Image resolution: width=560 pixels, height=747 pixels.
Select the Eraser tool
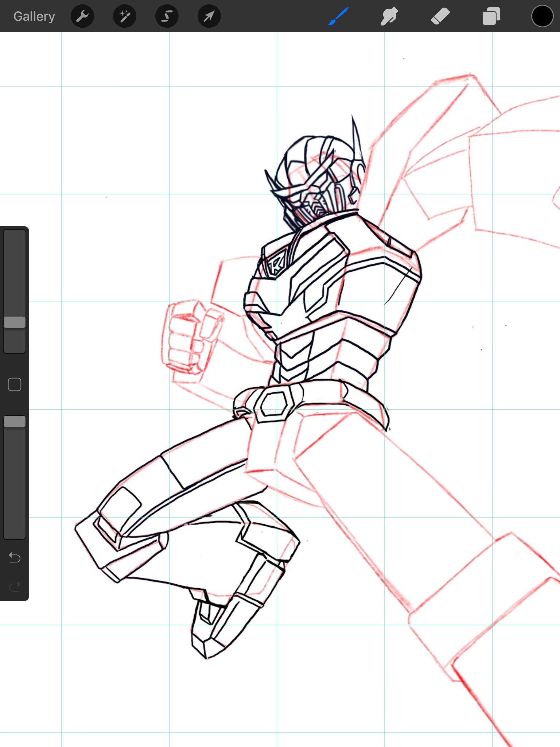[x=440, y=16]
